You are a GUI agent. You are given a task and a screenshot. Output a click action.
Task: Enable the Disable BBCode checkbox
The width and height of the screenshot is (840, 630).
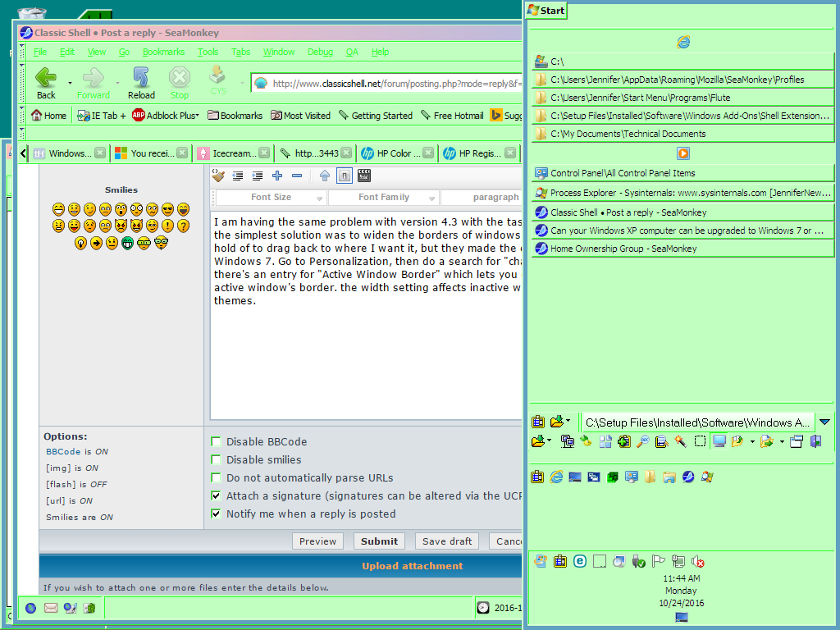click(217, 441)
